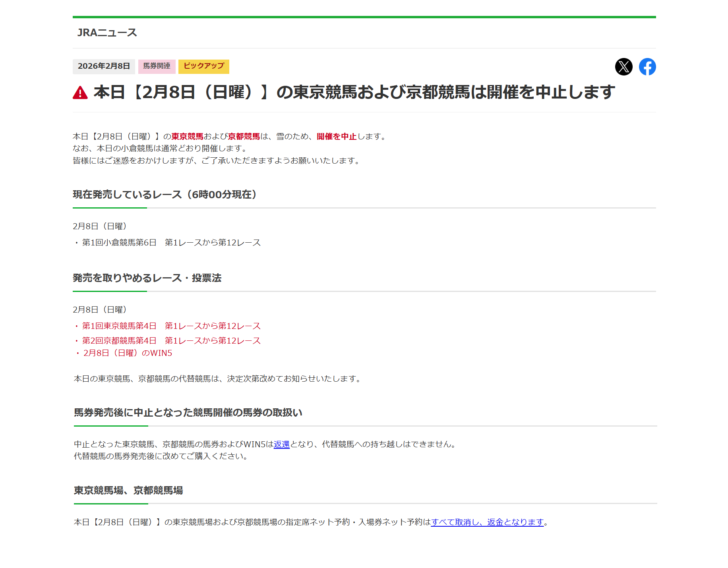This screenshot has width=728, height=568.
Task: Share the article on Facebook
Action: pos(647,67)
